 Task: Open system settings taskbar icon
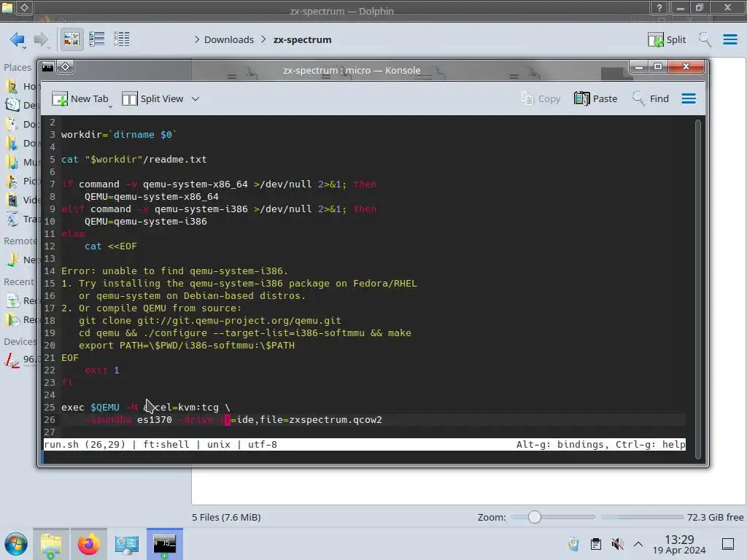click(127, 544)
